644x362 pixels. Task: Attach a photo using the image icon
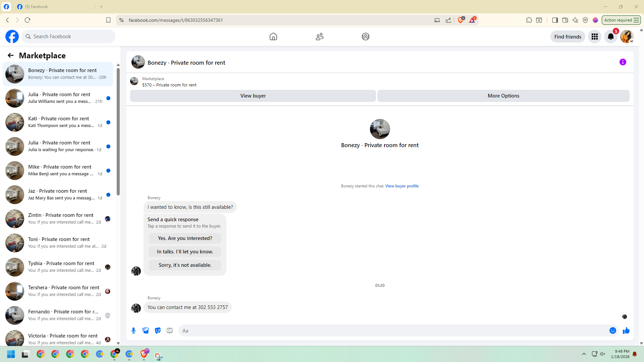point(146,330)
